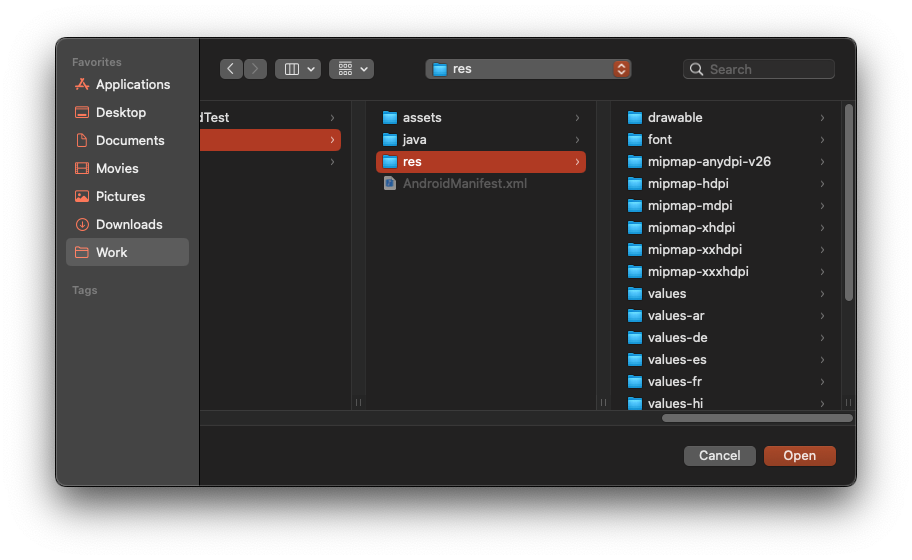The width and height of the screenshot is (912, 560).
Task: Click the Cancel button
Action: [719, 455]
